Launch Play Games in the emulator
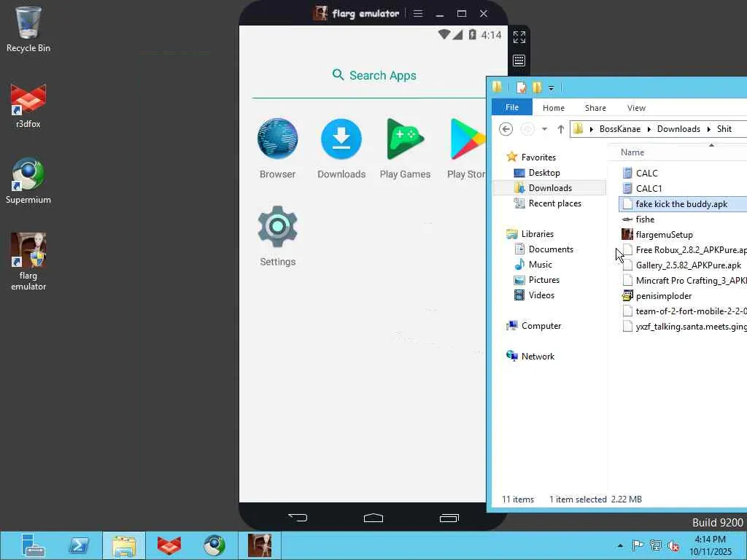Image resolution: width=747 pixels, height=560 pixels. 405,148
